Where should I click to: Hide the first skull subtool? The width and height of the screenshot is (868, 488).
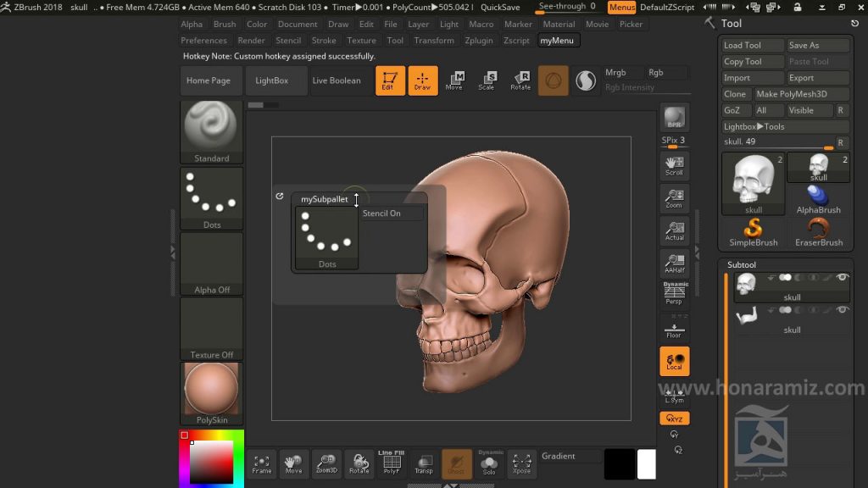tap(842, 277)
